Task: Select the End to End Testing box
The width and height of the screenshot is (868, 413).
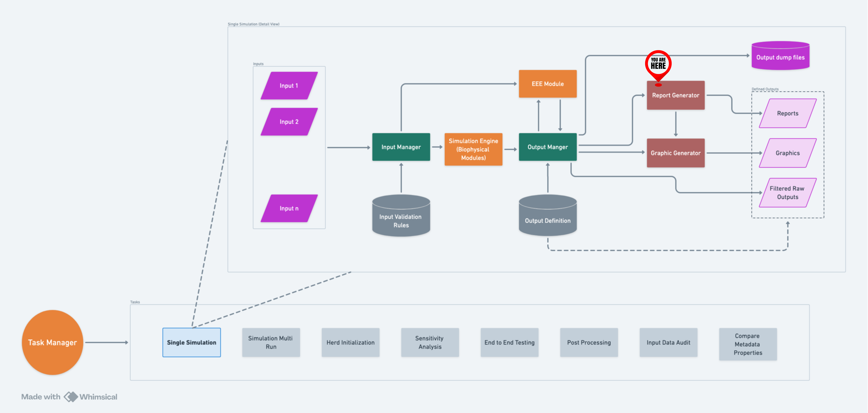Action: pyautogui.click(x=510, y=342)
